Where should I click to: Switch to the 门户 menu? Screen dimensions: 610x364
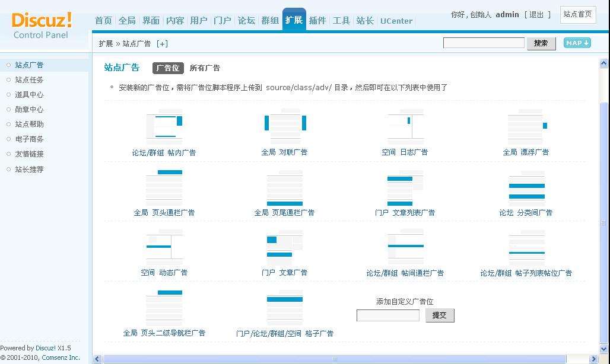[223, 21]
